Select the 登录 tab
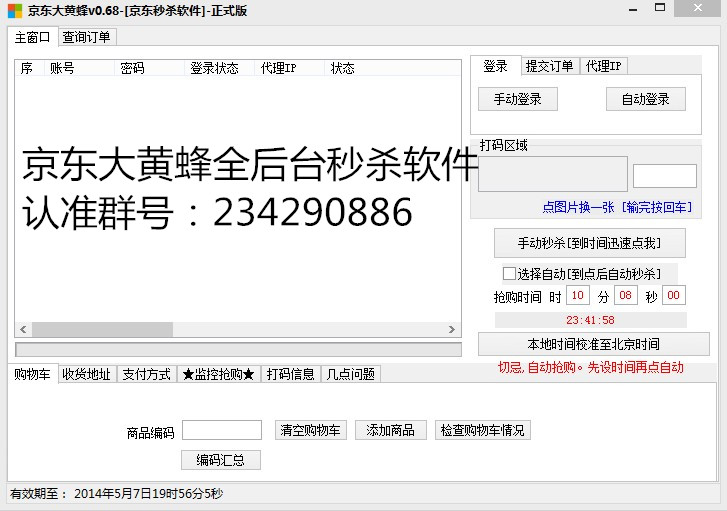 495,66
